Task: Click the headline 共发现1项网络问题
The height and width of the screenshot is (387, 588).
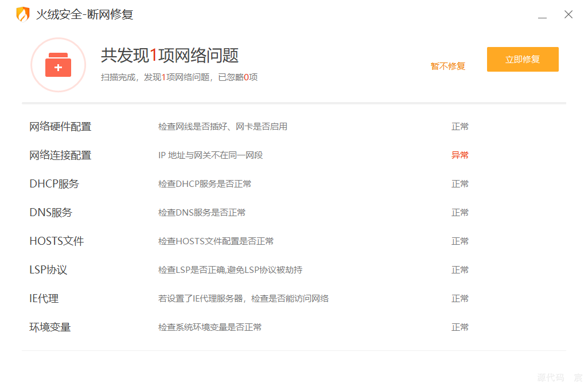Action: (x=170, y=56)
